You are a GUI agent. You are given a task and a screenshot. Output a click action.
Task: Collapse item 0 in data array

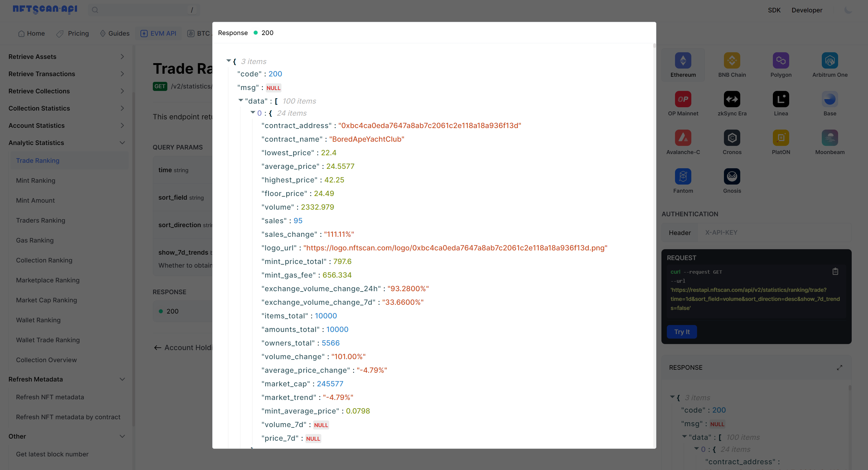coord(253,113)
